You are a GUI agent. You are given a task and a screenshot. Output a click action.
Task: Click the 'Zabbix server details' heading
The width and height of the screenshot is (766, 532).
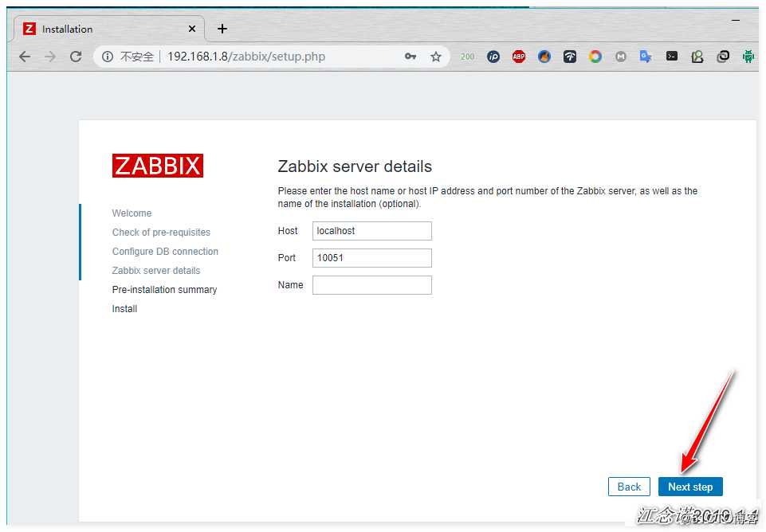click(x=355, y=166)
